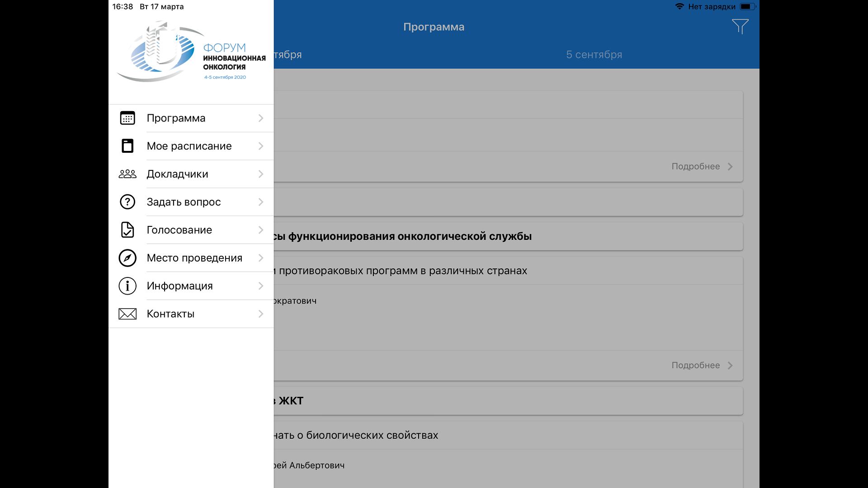Expand the chevron on the Программа row
This screenshot has width=868, height=488.
point(261,118)
